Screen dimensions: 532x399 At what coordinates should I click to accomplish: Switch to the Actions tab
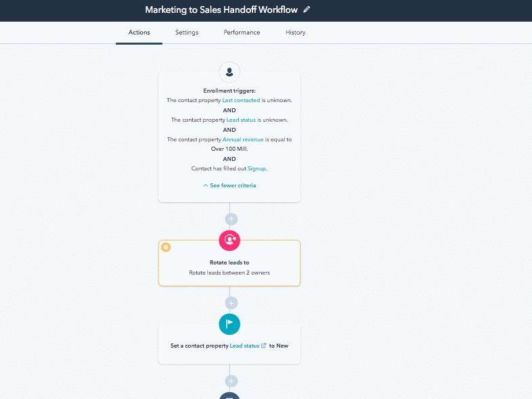coord(139,32)
